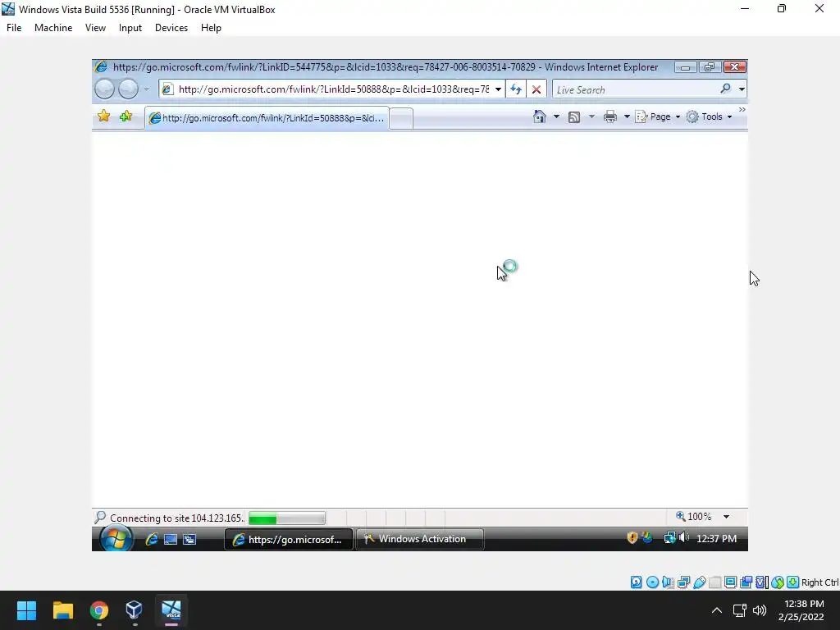Click the 100% zoom level button
This screenshot has height=630, width=840.
(x=694, y=517)
